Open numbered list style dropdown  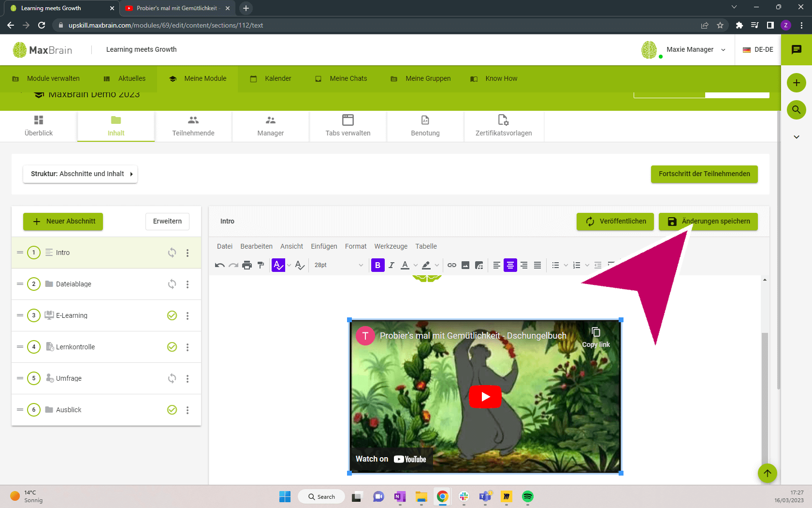[x=587, y=265]
